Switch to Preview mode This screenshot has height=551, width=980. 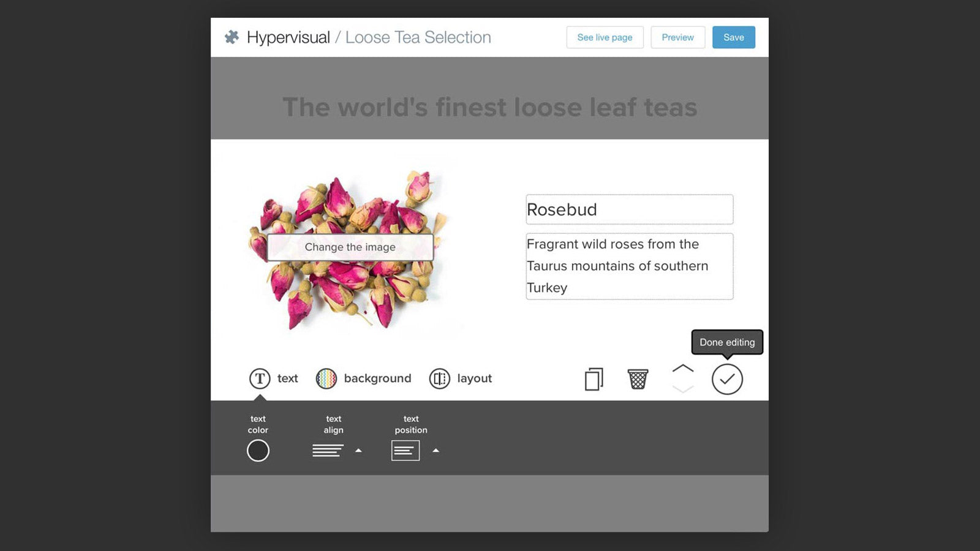tap(677, 37)
